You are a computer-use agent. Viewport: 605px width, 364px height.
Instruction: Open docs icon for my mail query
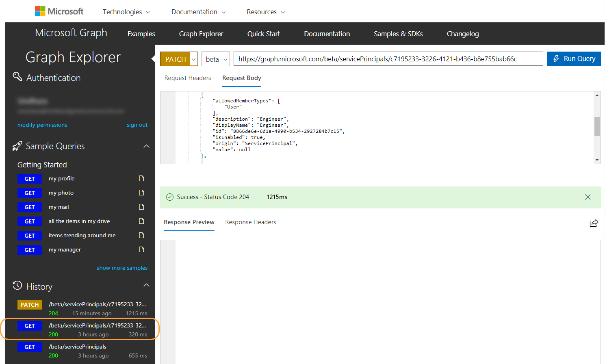141,207
